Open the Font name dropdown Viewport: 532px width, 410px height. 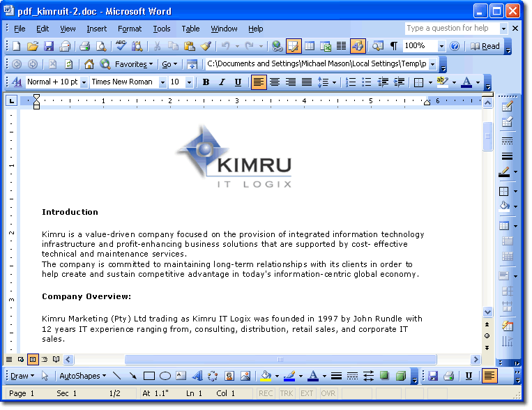[162, 82]
